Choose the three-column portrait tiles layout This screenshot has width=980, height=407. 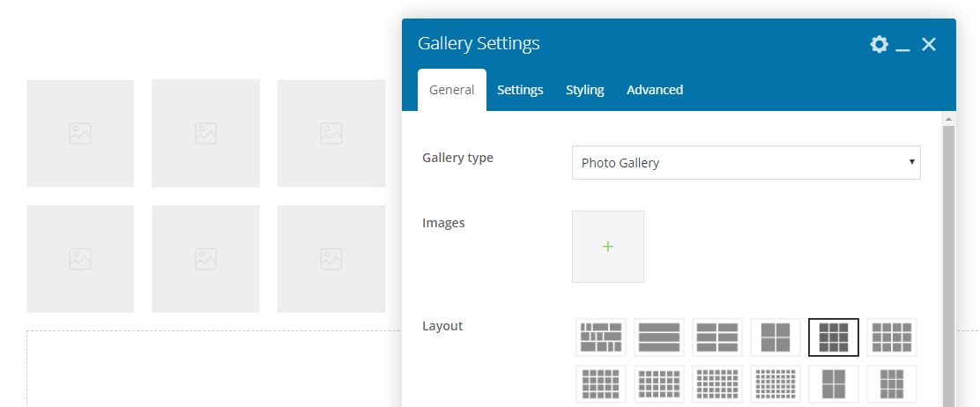891,384
